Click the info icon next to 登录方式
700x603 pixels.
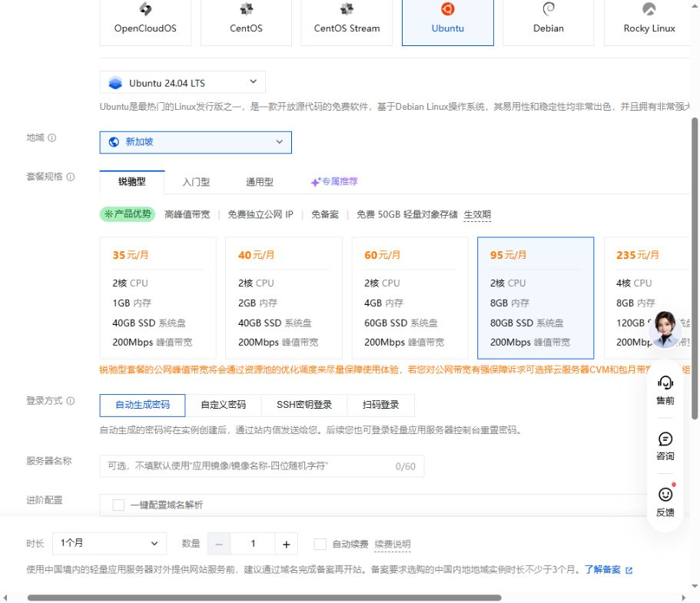tap(71, 401)
